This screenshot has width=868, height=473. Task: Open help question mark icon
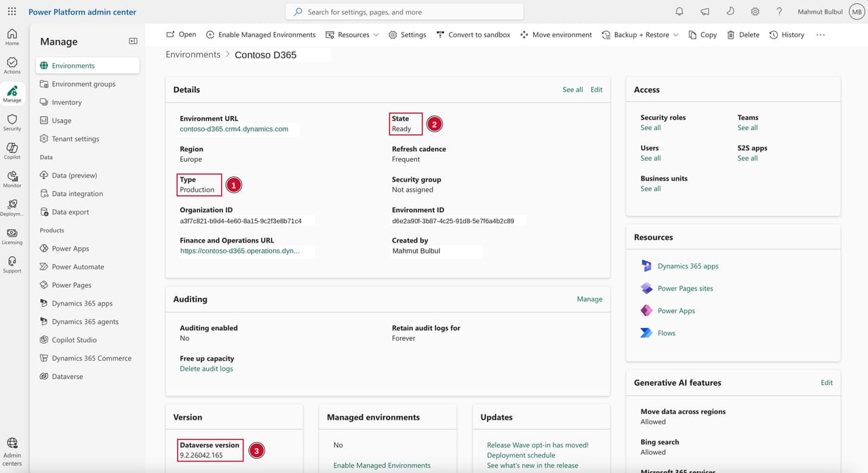pyautogui.click(x=779, y=12)
